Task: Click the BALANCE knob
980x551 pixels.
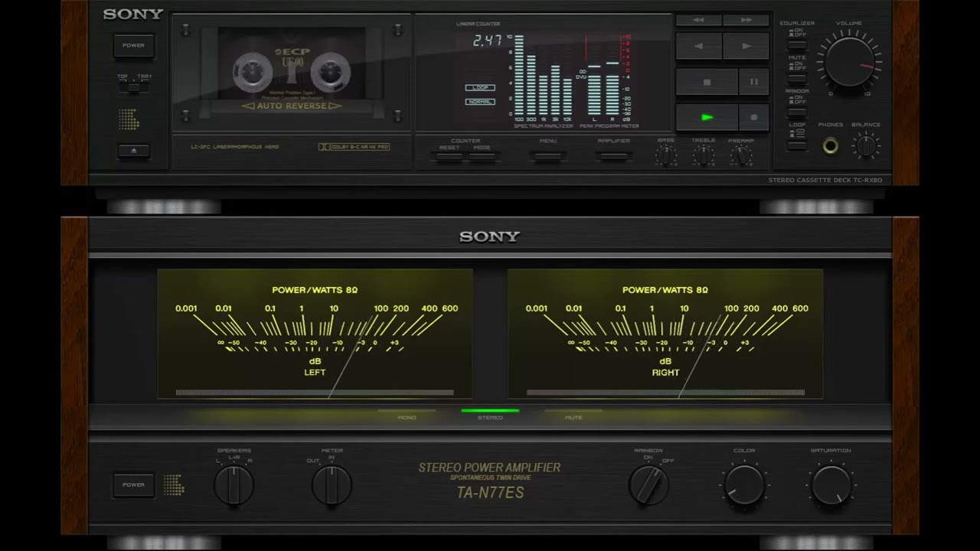Action: point(866,145)
